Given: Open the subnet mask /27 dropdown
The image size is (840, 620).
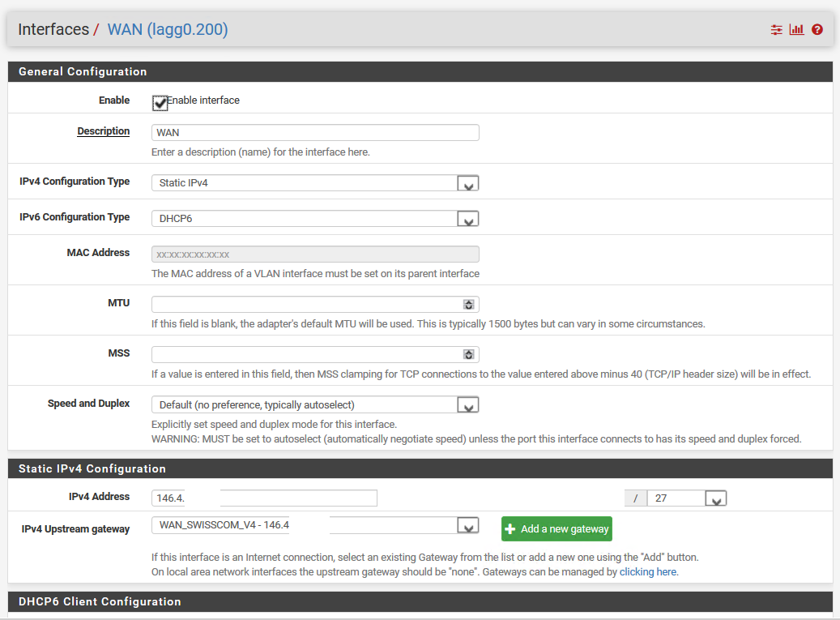Looking at the screenshot, I should (715, 498).
